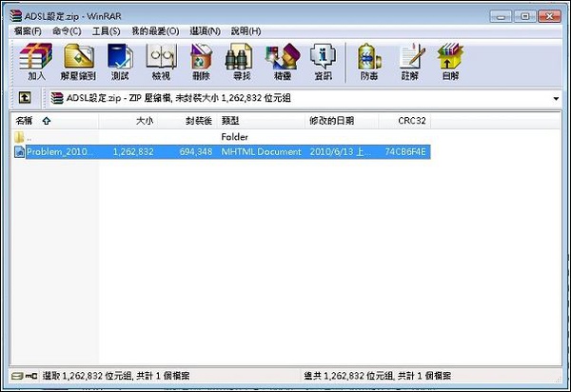The image size is (571, 392).
Task: Sort list by 大小 column header
Action: pos(143,121)
